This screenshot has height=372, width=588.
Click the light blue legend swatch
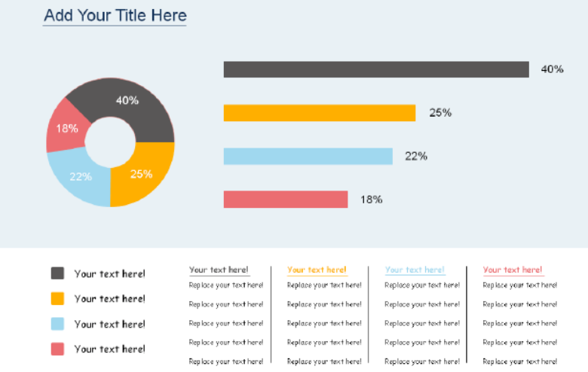(x=57, y=324)
